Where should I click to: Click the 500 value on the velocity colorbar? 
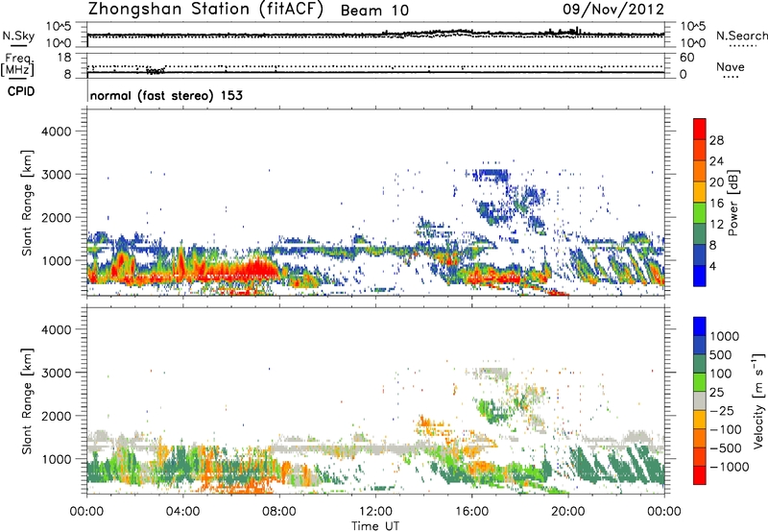[x=723, y=355]
